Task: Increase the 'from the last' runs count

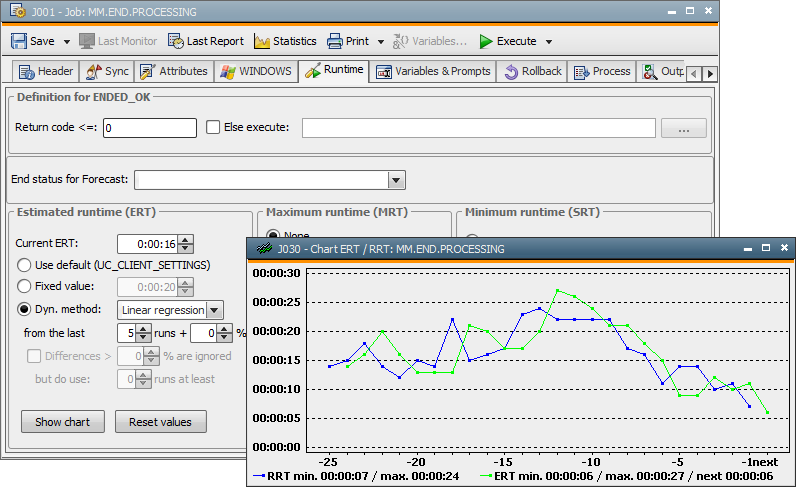Action: point(144,329)
